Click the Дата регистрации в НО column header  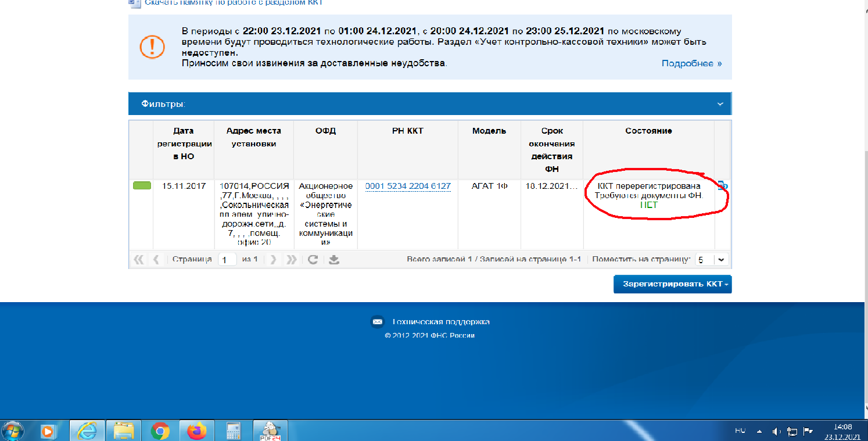(183, 144)
